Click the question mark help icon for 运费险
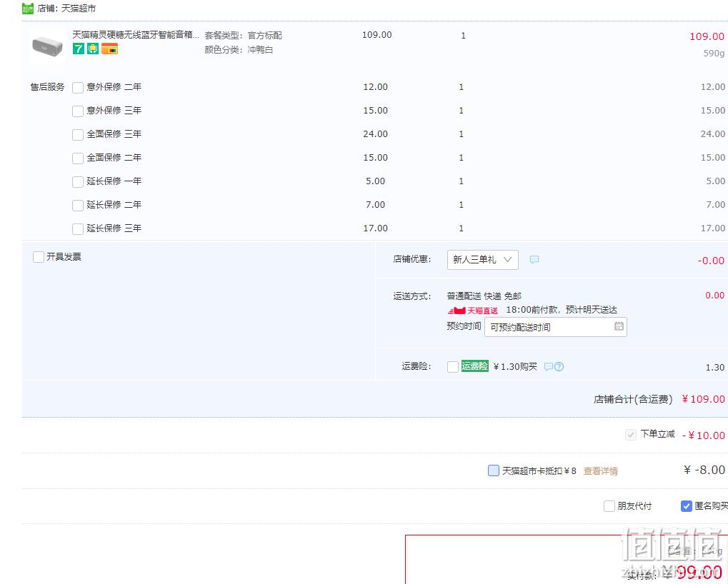This screenshot has width=728, height=584. (x=559, y=367)
